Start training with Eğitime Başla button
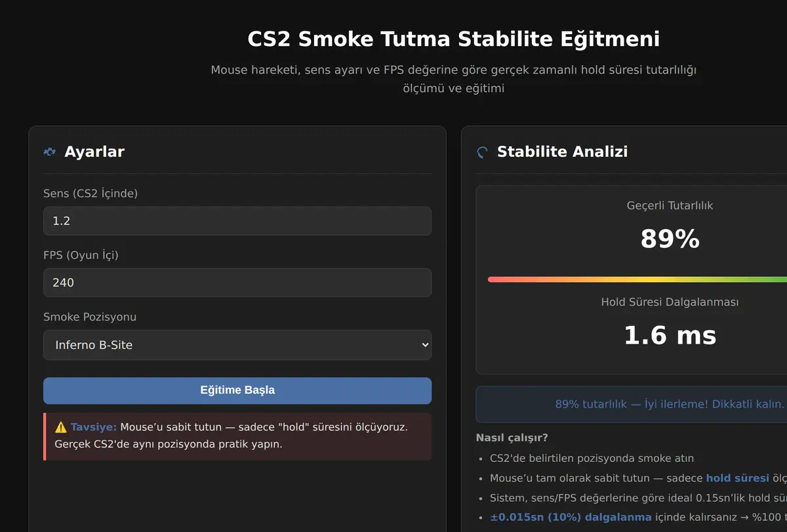787x532 pixels. (x=237, y=390)
